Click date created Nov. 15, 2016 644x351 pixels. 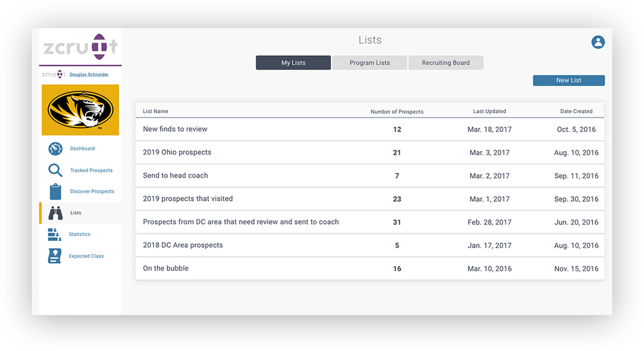pos(576,269)
